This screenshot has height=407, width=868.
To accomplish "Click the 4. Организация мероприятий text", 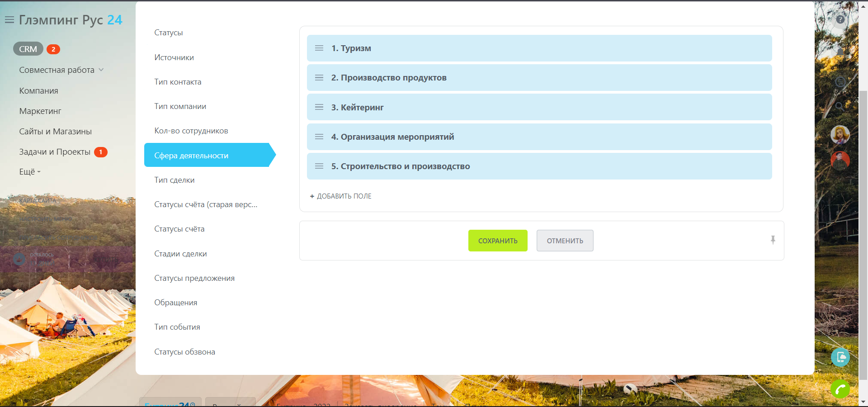I will (392, 137).
